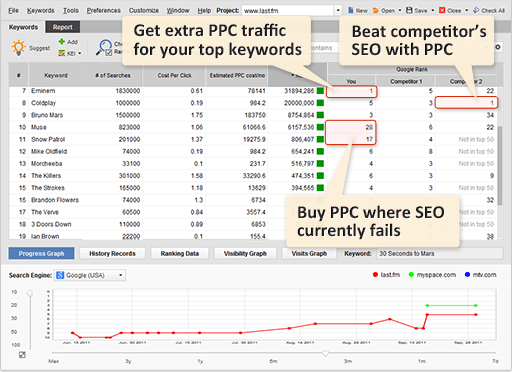Sort by the Estimated PPC cost/mo header

click(237, 75)
